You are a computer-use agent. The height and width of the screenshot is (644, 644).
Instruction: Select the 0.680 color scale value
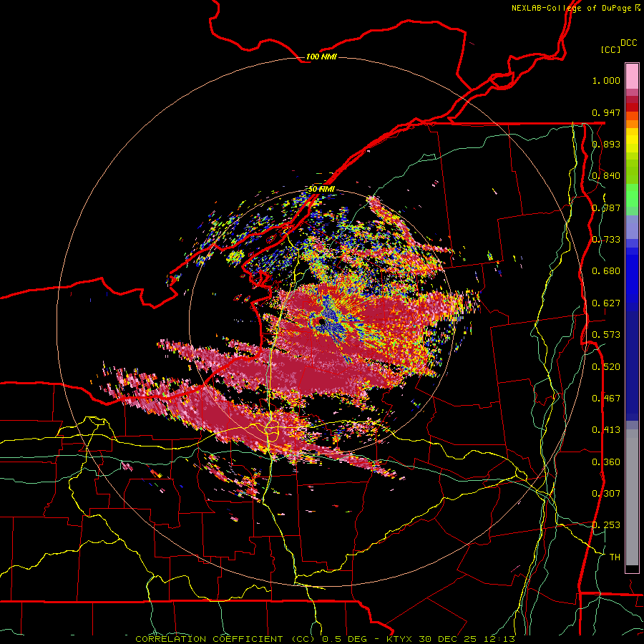(x=606, y=271)
